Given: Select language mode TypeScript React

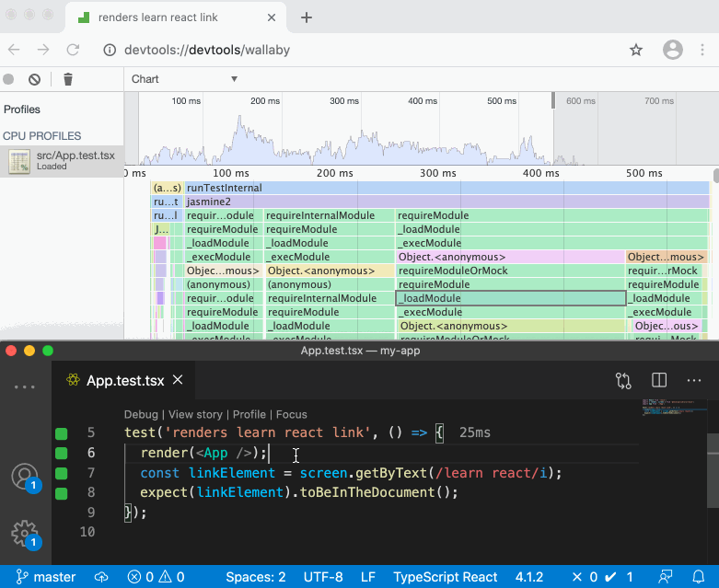Looking at the screenshot, I should [x=445, y=577].
